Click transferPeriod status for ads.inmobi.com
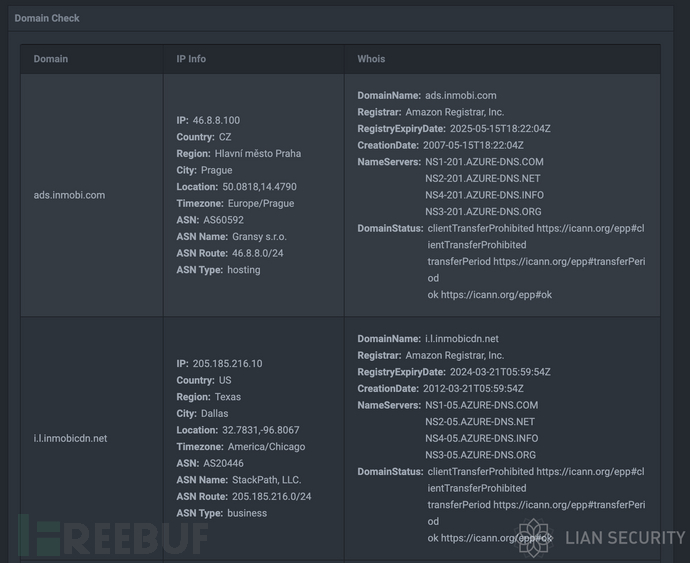The height and width of the screenshot is (563, 690). [x=536, y=270]
